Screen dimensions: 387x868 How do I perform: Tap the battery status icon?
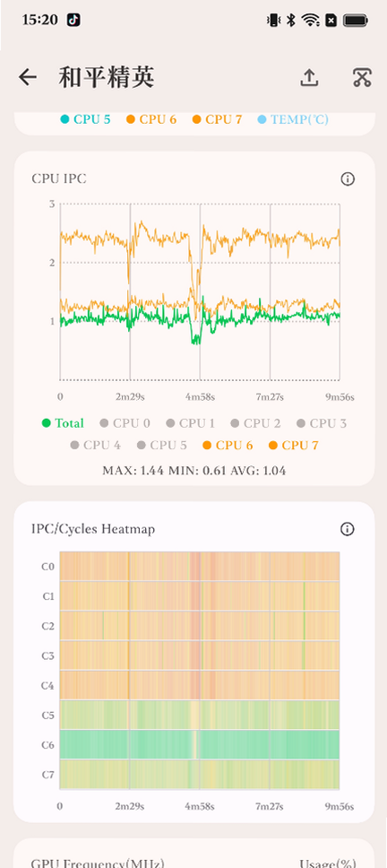point(356,21)
